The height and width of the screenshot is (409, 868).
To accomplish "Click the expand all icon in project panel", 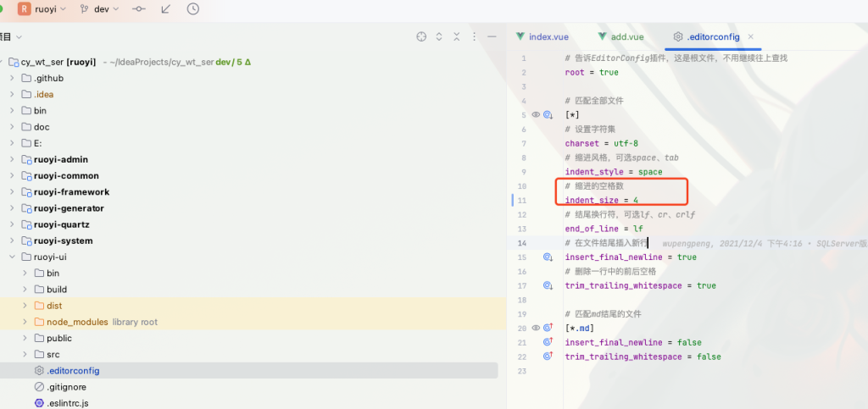I will point(439,37).
